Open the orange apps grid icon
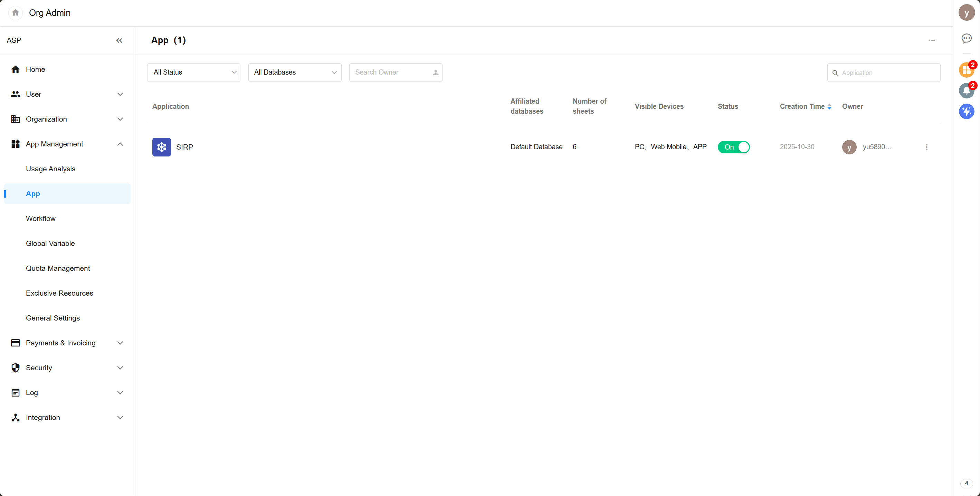980x496 pixels. tap(966, 70)
